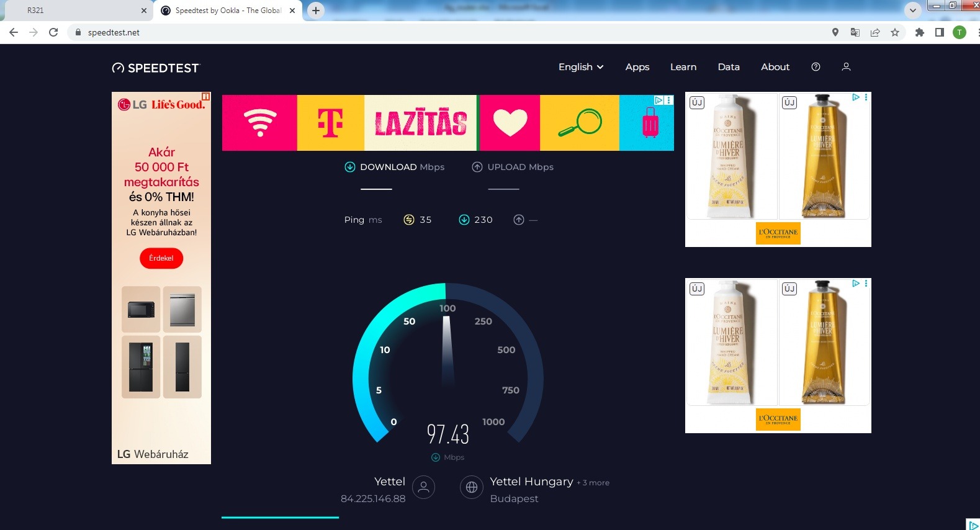
Task: Open the green profile avatar T
Action: click(x=960, y=32)
